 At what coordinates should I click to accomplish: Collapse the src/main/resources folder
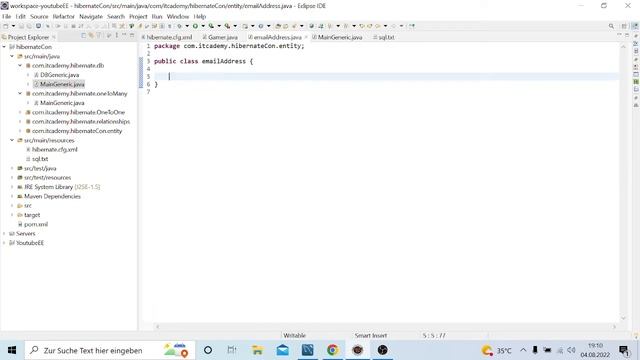[x=12, y=140]
